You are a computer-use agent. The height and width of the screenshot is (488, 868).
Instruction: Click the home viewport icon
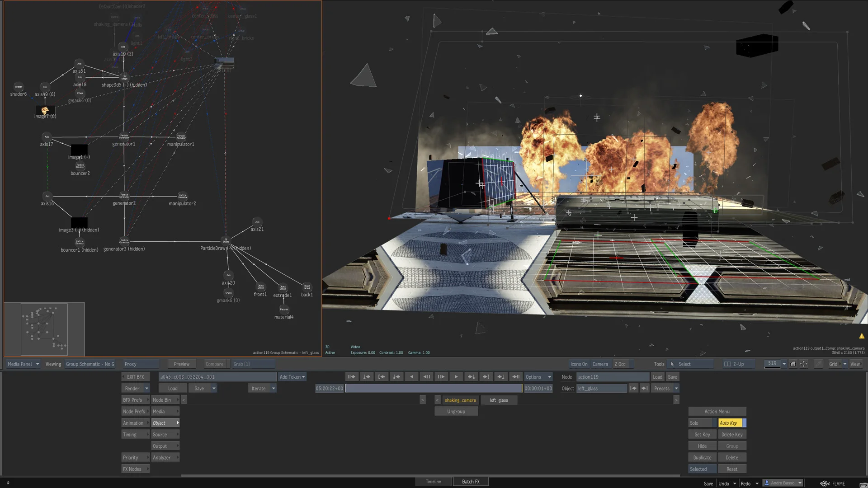pos(793,364)
